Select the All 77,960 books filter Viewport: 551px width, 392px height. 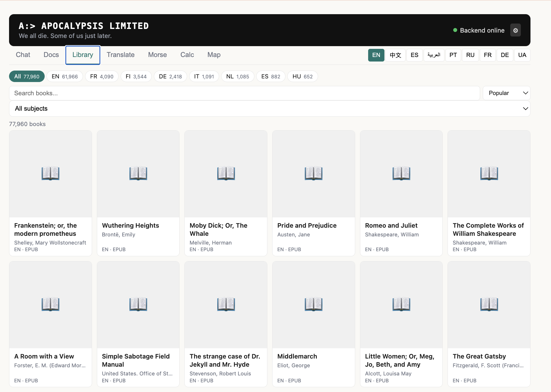click(27, 76)
